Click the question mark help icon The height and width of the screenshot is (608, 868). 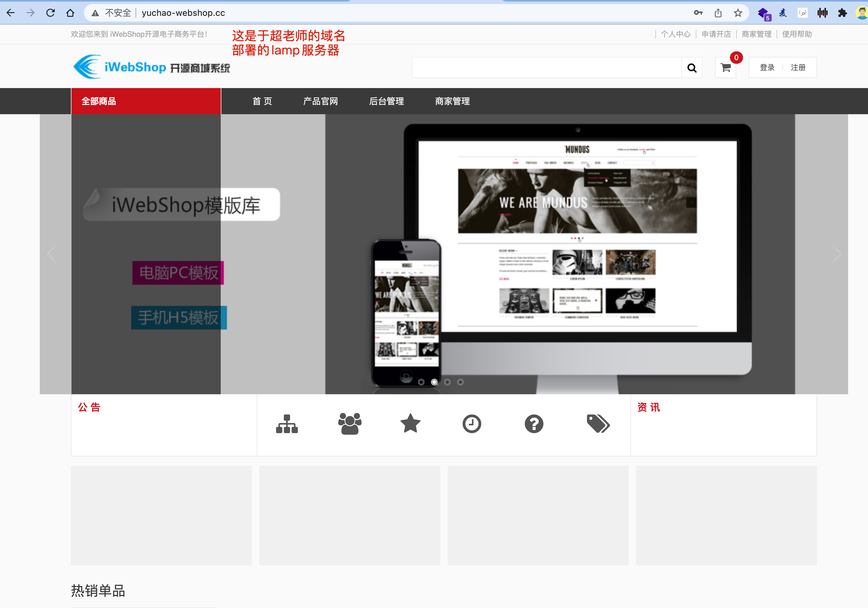pyautogui.click(x=533, y=424)
